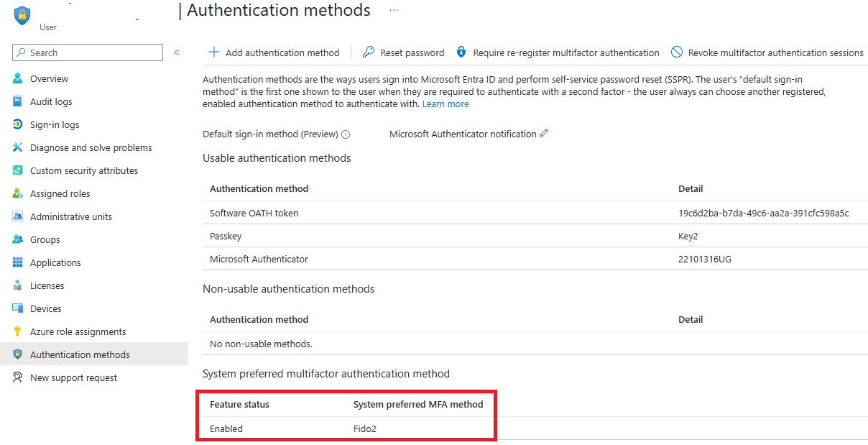The width and height of the screenshot is (868, 445).
Task: Select Administrative units in the sidebar
Action: click(70, 216)
